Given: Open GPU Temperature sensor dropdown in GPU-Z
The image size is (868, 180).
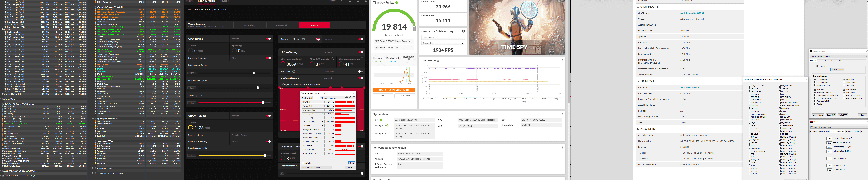Looking at the screenshot, I should 313,110.
